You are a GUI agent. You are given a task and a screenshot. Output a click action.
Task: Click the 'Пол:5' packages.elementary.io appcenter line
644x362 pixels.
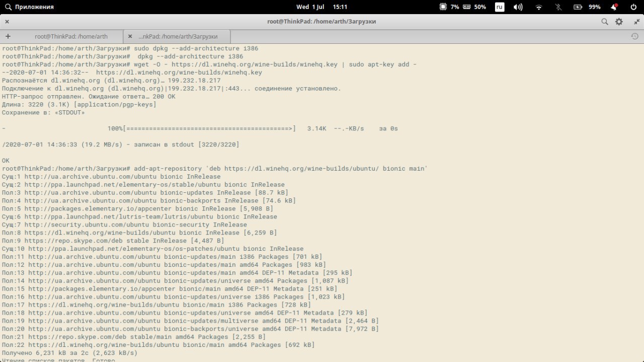(x=137, y=208)
